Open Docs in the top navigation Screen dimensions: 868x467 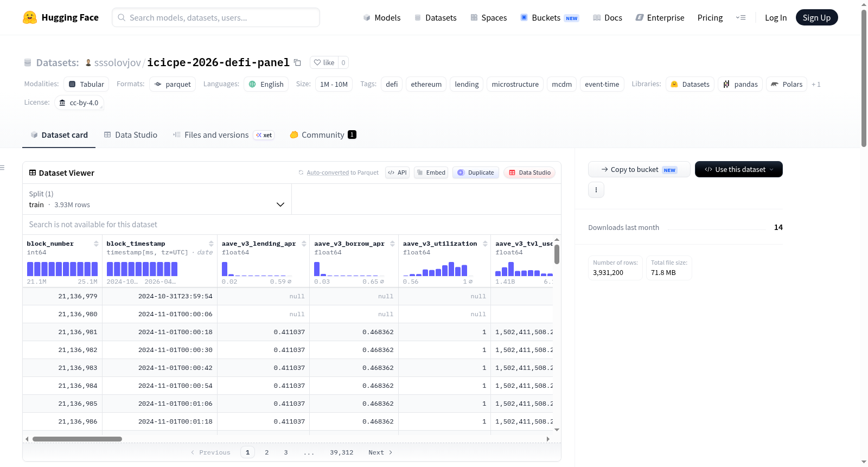pyautogui.click(x=608, y=18)
